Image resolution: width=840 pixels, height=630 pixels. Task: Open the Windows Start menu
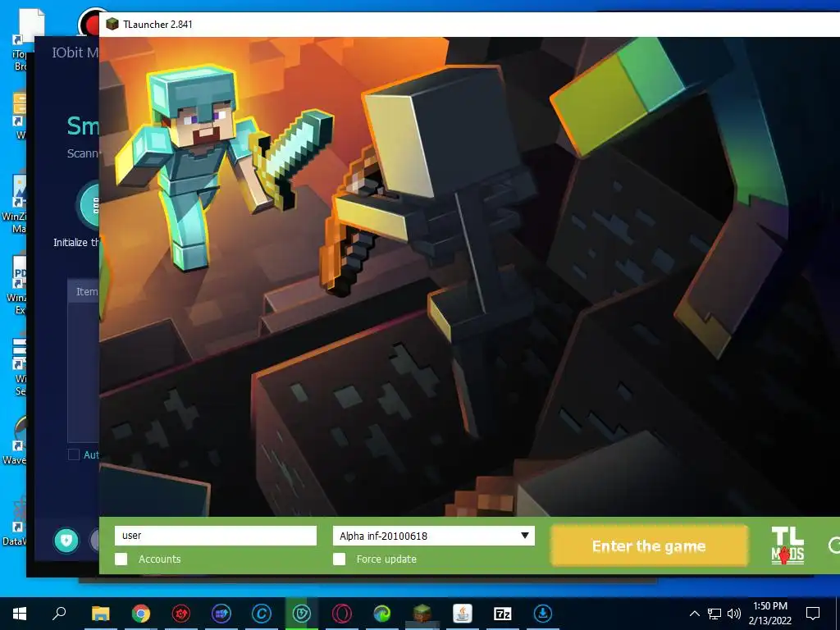[x=20, y=614]
